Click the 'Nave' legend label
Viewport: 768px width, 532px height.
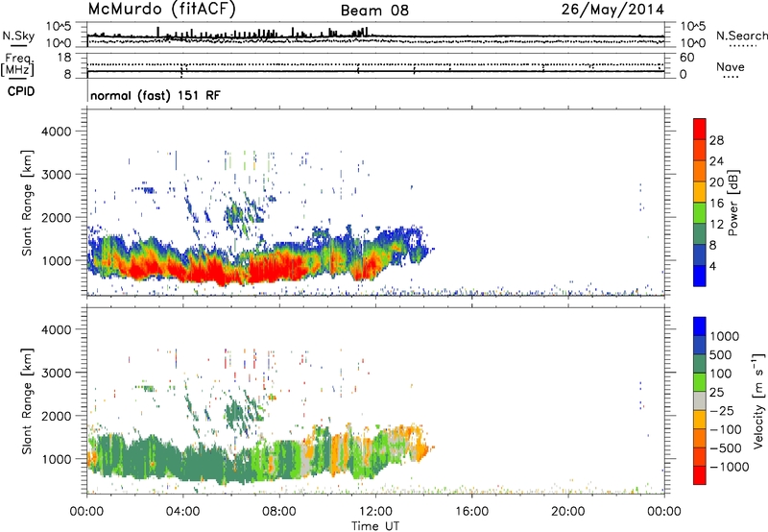tap(731, 66)
